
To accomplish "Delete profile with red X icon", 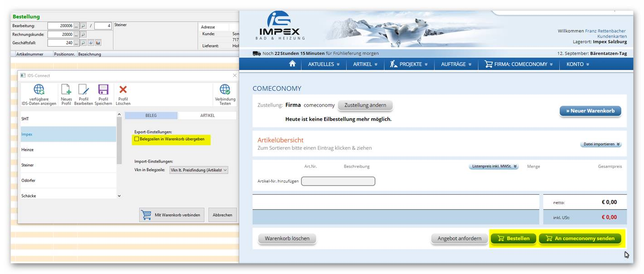I will point(123,89).
